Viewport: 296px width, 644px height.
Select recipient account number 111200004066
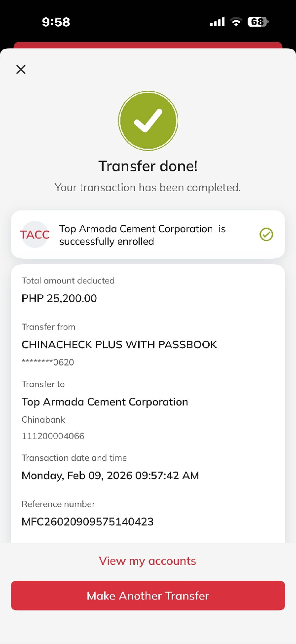[x=53, y=436]
